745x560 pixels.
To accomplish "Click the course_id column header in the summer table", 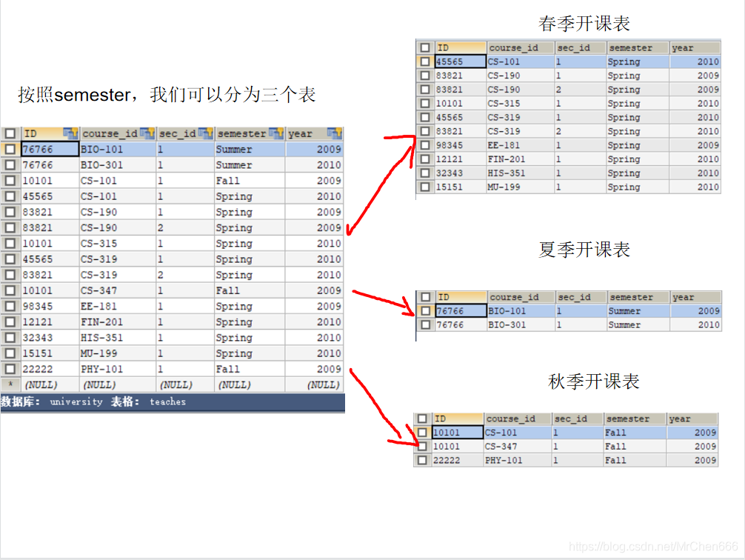I will click(x=521, y=297).
